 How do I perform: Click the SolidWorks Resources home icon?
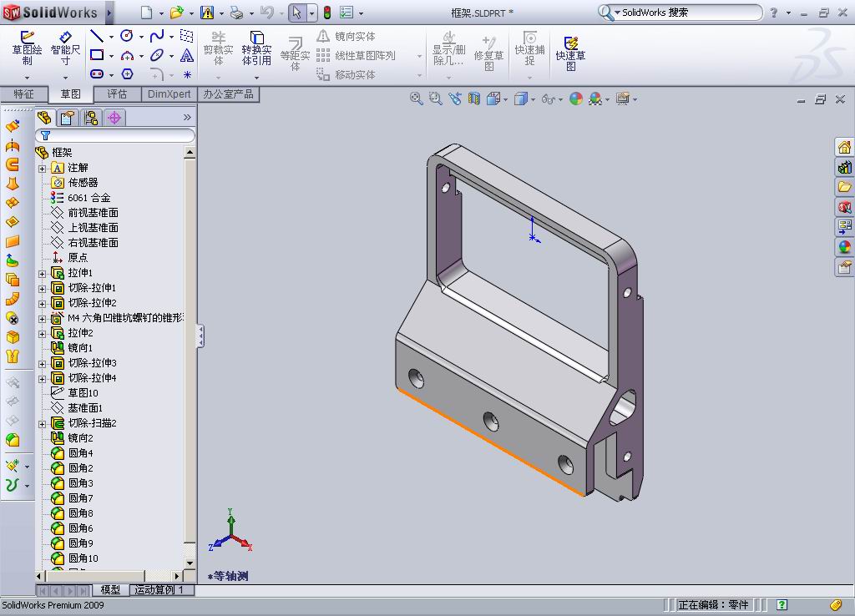click(x=844, y=147)
